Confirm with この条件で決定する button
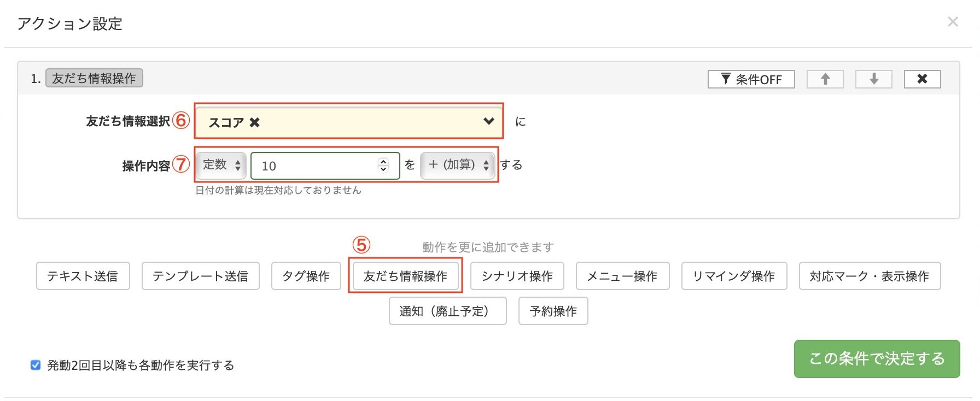Image resolution: width=980 pixels, height=401 pixels. pyautogui.click(x=877, y=358)
